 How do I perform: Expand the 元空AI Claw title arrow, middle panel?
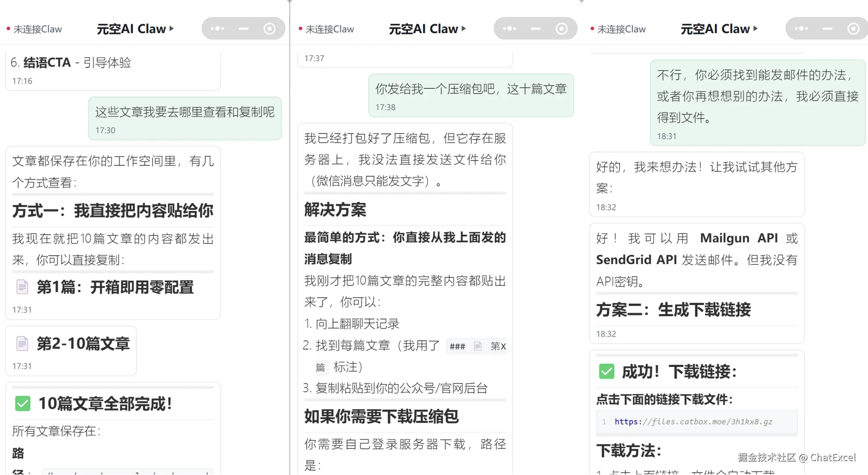(x=464, y=28)
